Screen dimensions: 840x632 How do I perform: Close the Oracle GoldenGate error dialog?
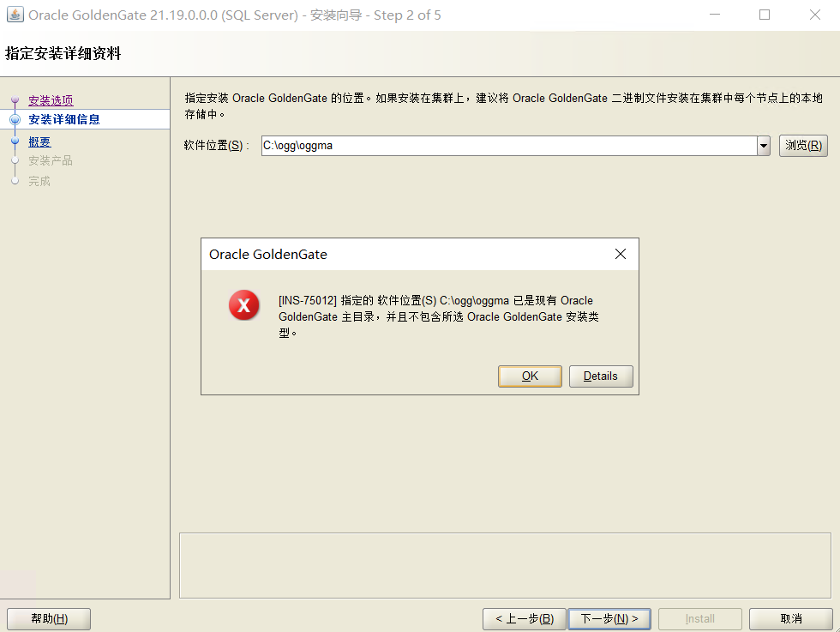coord(621,254)
